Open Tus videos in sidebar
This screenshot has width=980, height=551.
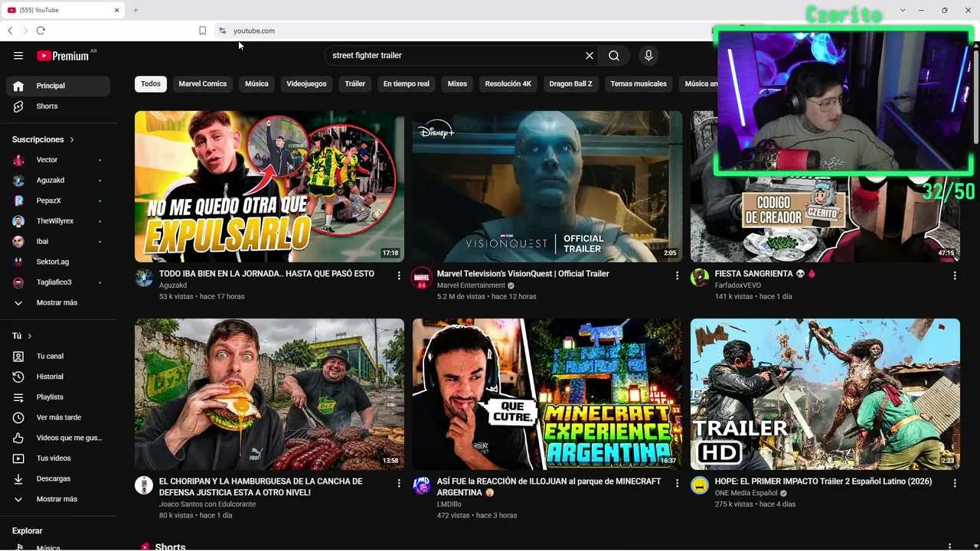58,458
